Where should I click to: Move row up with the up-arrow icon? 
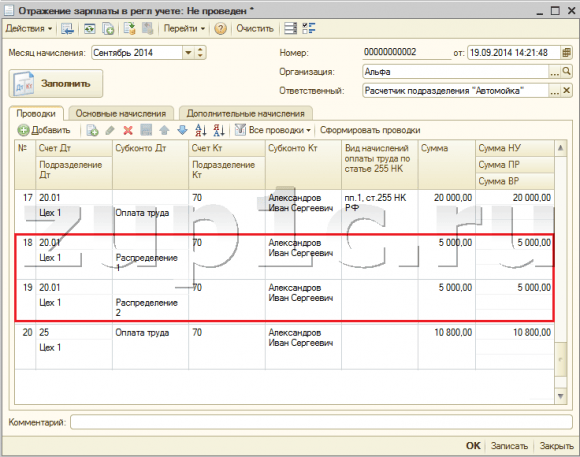[x=164, y=130]
